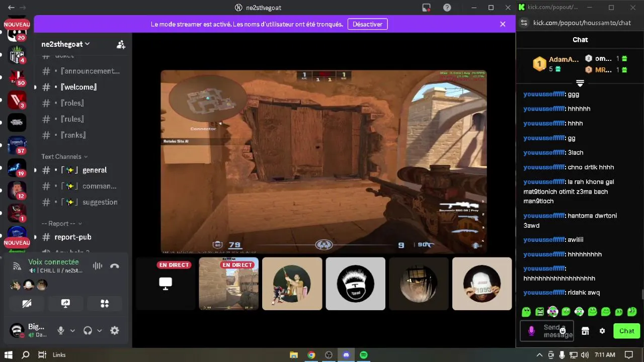Open Spotify from the taskbar
The image size is (644, 362).
(364, 355)
